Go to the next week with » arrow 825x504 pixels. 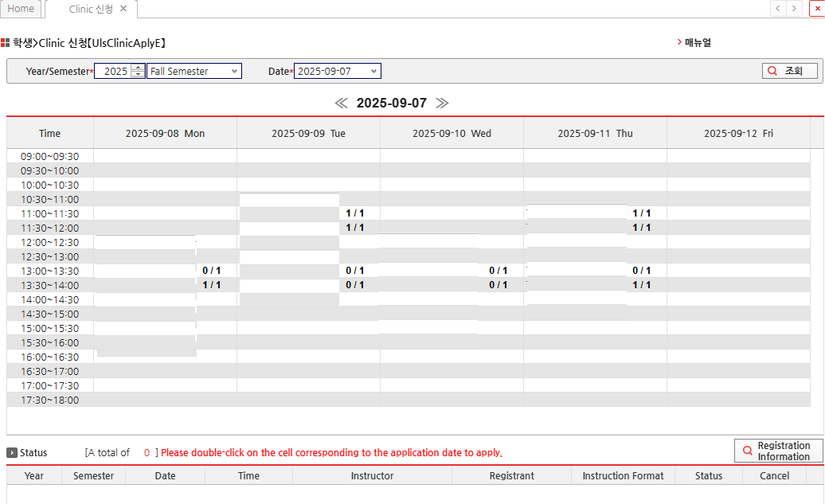[442, 104]
